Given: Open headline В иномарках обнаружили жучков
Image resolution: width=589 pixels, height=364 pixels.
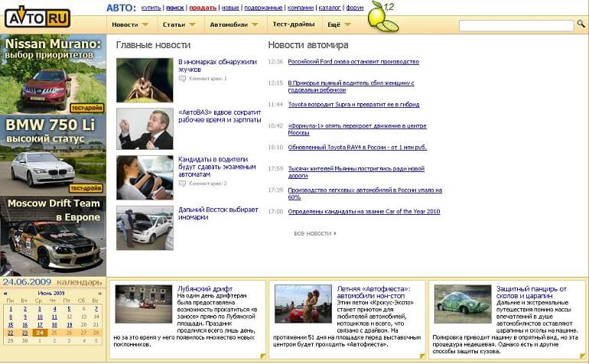Looking at the screenshot, I should click(x=217, y=66).
